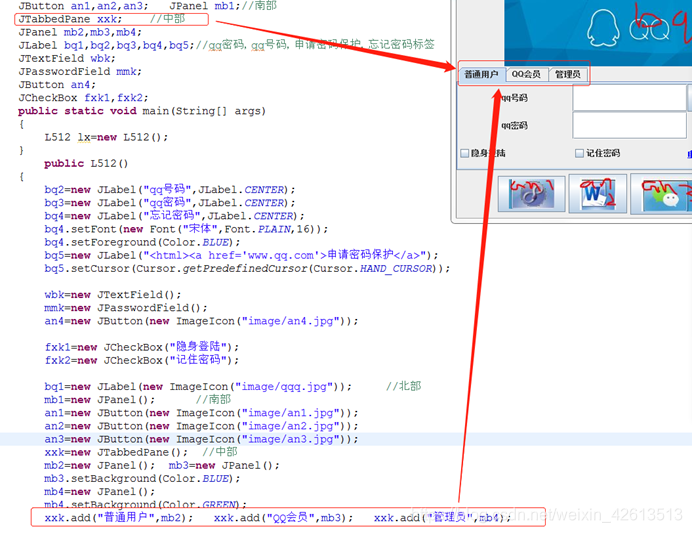The width and height of the screenshot is (692, 533).
Task: Click the line 'JTabbedPane xxk;' declaration
Action: click(70, 19)
